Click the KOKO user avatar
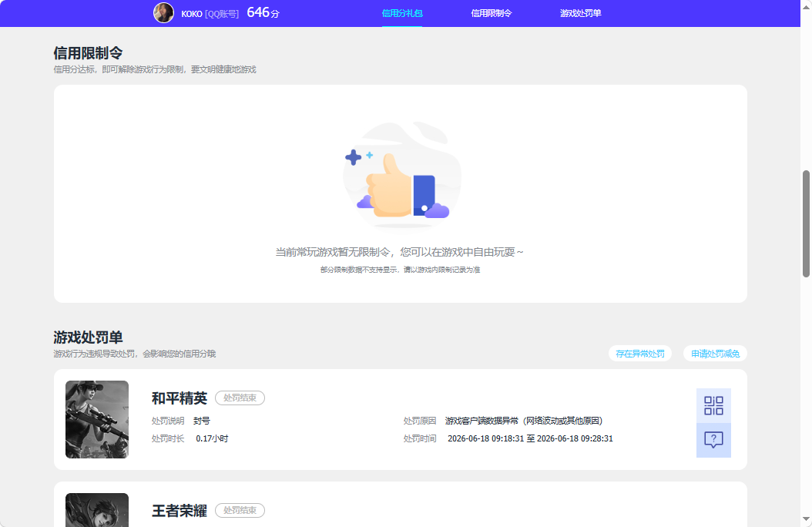 pos(163,13)
